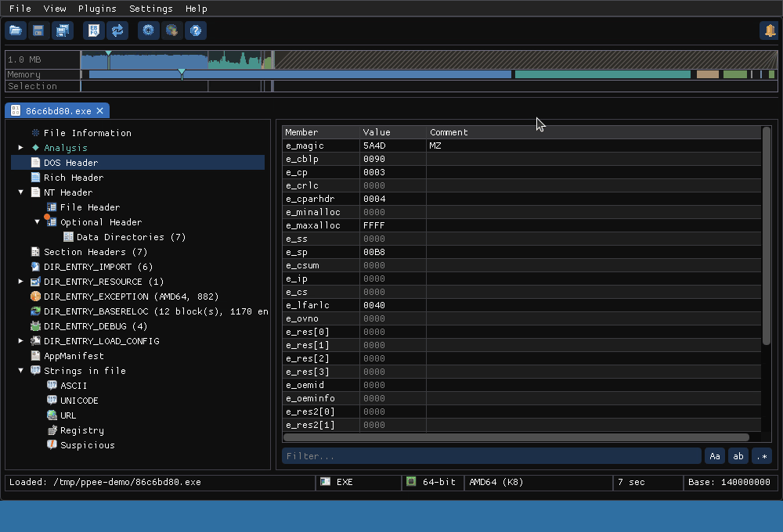The width and height of the screenshot is (783, 532).
Task: Click the File Information snowflake icon
Action: (x=35, y=133)
